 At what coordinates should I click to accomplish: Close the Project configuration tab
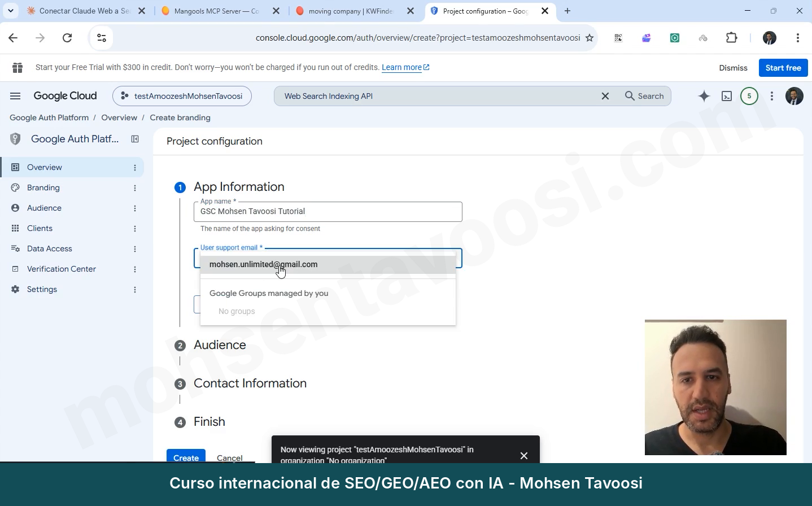click(545, 11)
